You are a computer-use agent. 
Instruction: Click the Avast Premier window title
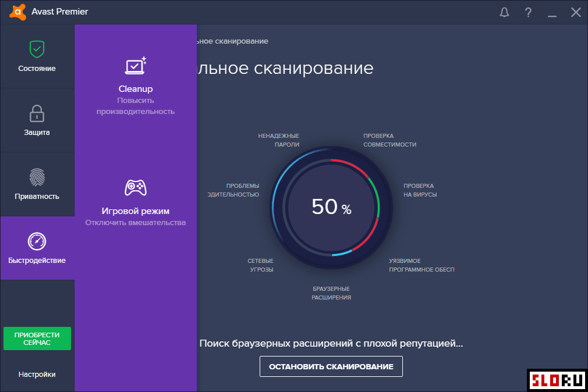[x=59, y=12]
